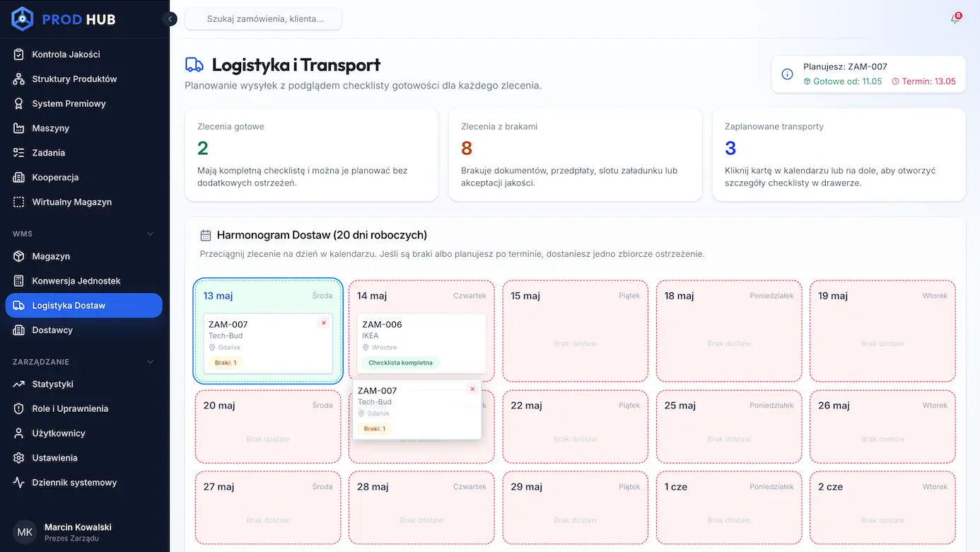980x552 pixels.
Task: Click the Ustawienia gear icon
Action: tap(19, 458)
